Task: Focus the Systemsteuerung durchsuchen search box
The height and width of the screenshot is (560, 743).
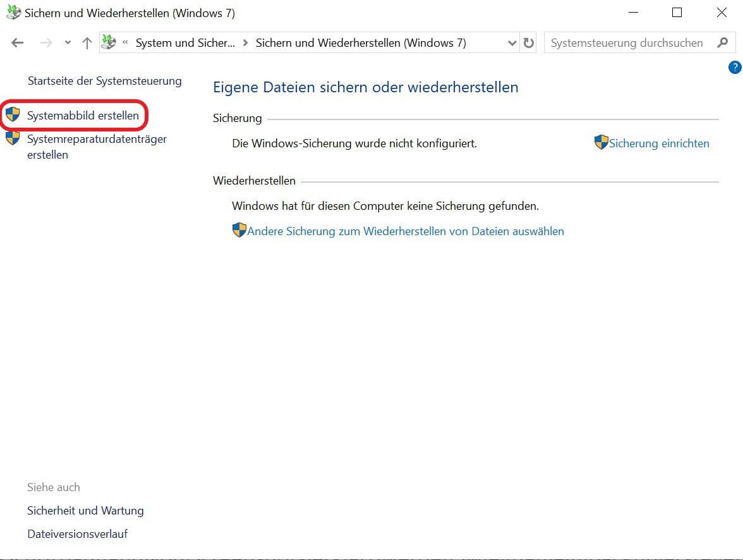Action: click(639, 43)
